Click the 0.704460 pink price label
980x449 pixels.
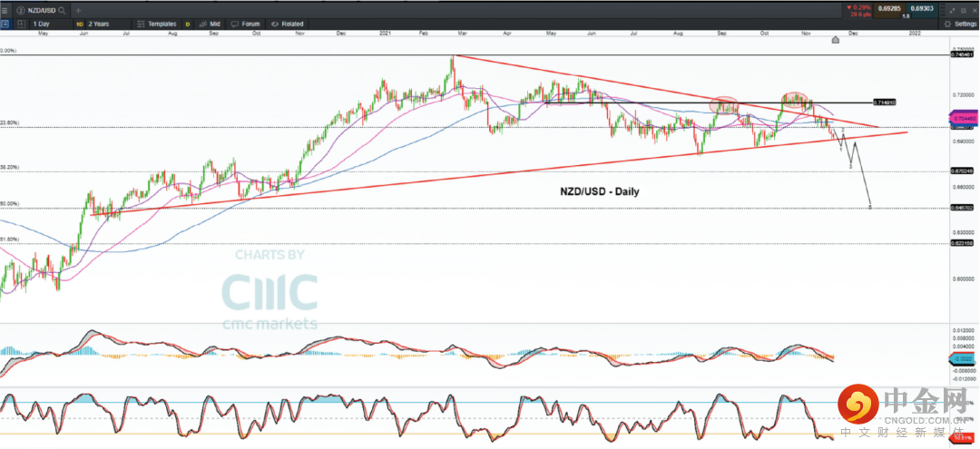pos(964,117)
